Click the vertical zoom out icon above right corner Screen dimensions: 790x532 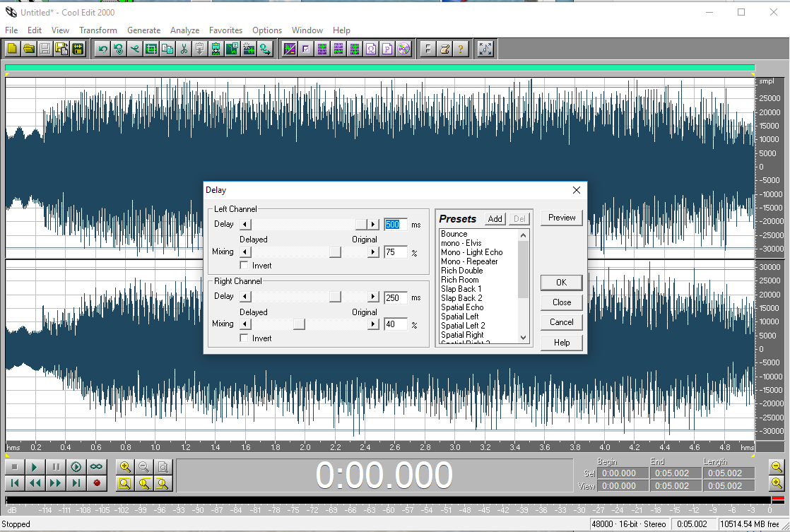coord(777,467)
